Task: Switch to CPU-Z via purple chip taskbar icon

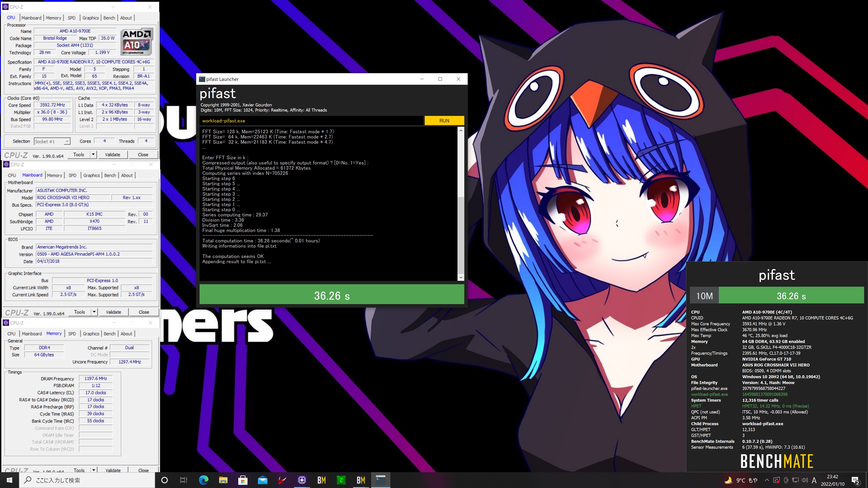Action: point(302,480)
